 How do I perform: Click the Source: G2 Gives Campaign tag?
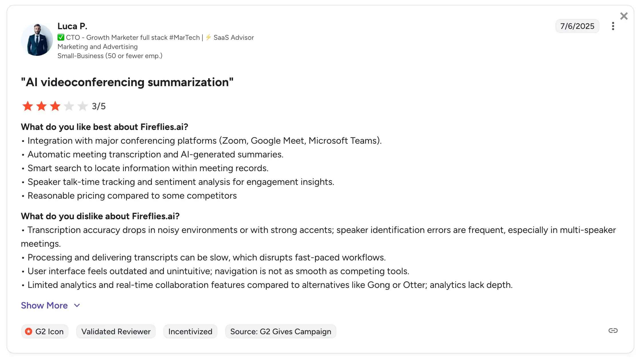(x=281, y=331)
